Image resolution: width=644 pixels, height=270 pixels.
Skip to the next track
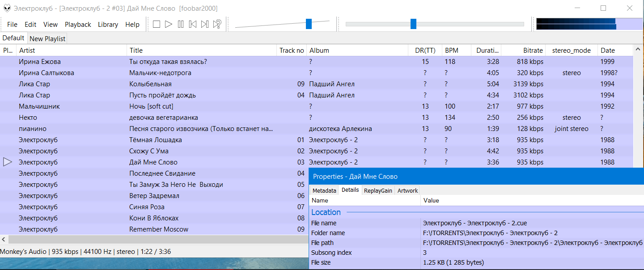click(x=205, y=24)
